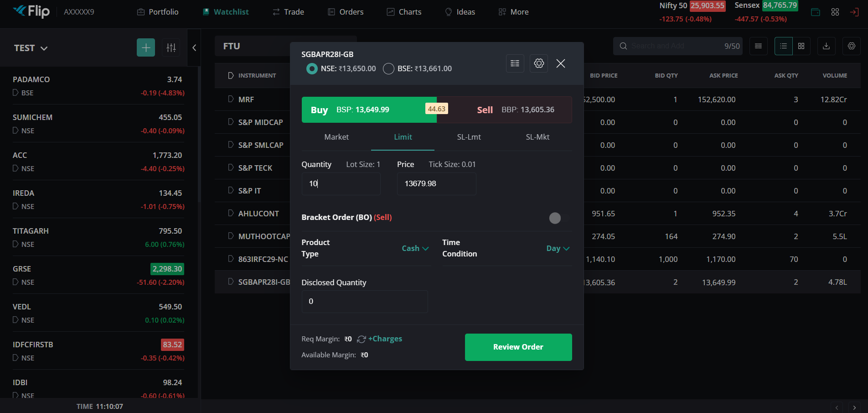Select the grid card view icon

point(801,46)
